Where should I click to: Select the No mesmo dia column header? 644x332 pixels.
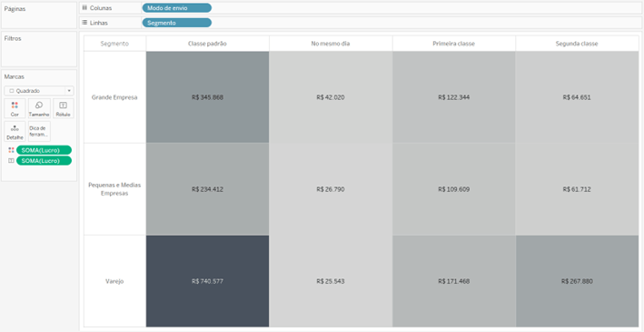(331, 44)
